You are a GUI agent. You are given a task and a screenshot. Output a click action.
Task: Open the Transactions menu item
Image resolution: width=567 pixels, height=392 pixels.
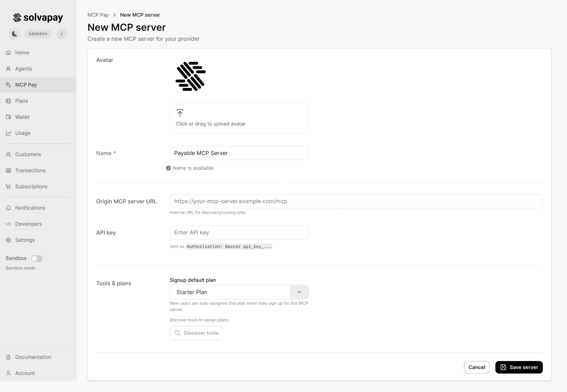pos(30,171)
